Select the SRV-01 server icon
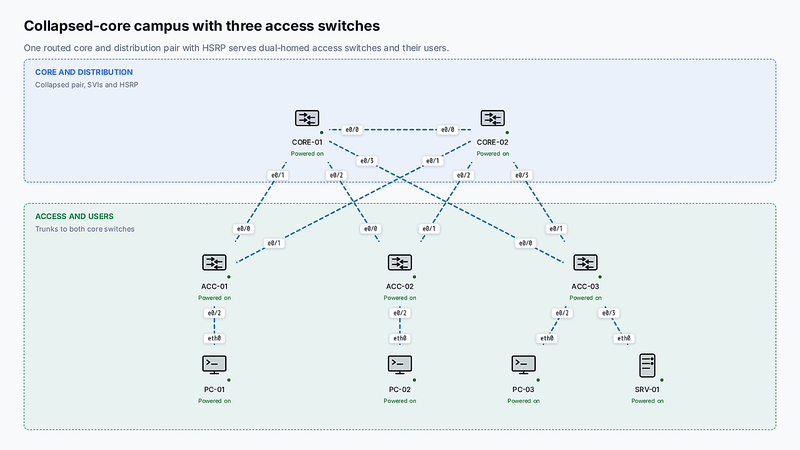 coord(647,366)
